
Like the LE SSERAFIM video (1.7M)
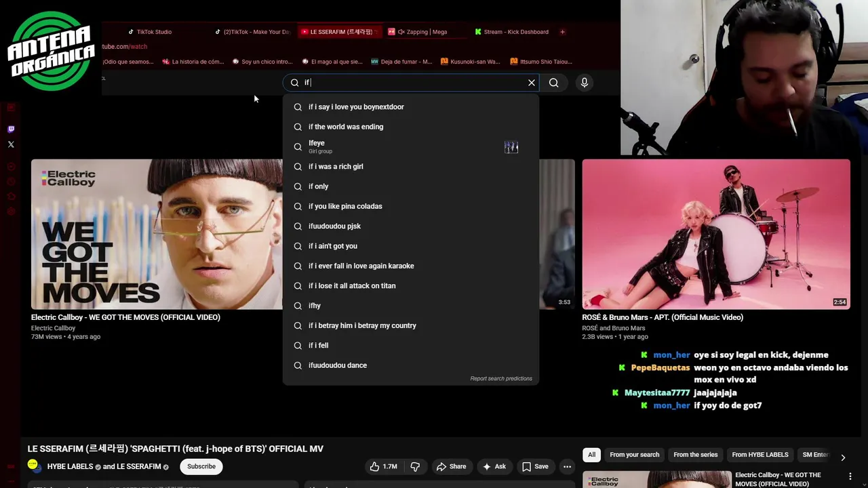383,466
